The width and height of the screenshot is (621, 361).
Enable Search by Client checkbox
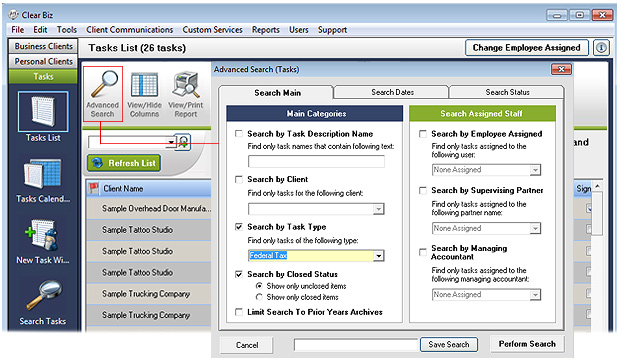[239, 179]
